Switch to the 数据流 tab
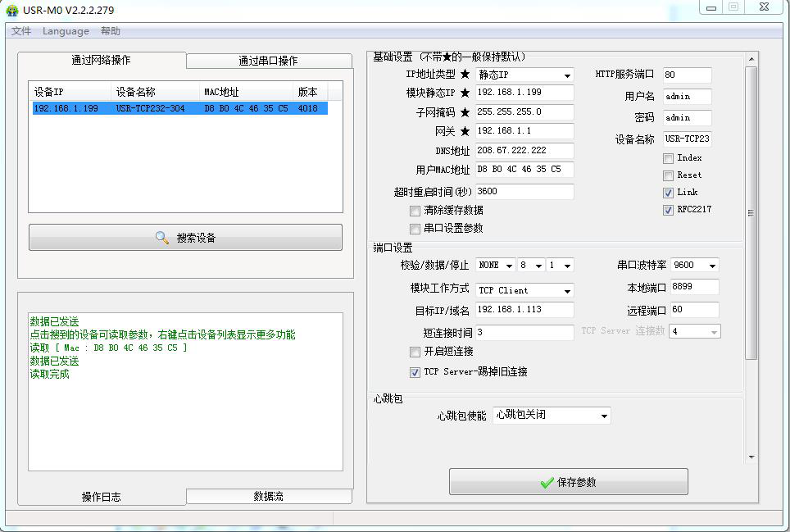790x532 pixels. [268, 496]
